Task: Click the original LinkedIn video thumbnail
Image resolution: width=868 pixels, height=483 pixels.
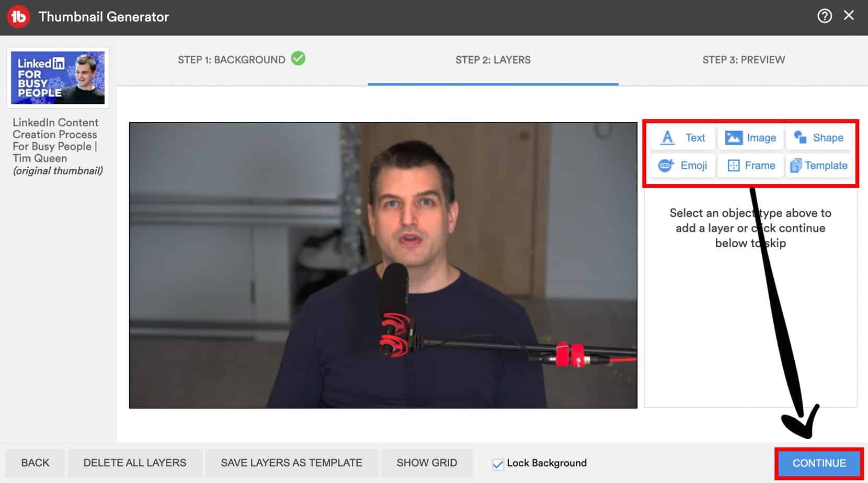Action: pos(58,78)
